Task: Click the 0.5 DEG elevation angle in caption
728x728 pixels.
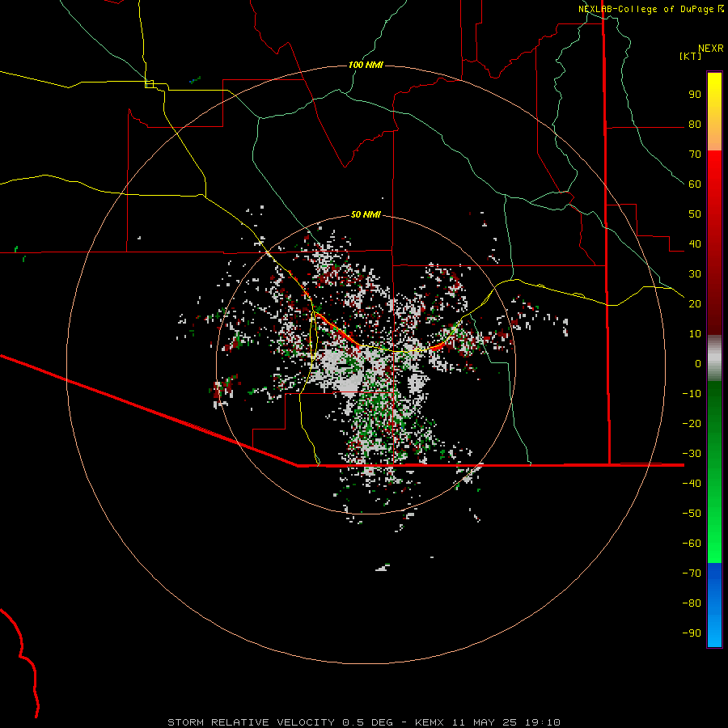Action: 367,722
